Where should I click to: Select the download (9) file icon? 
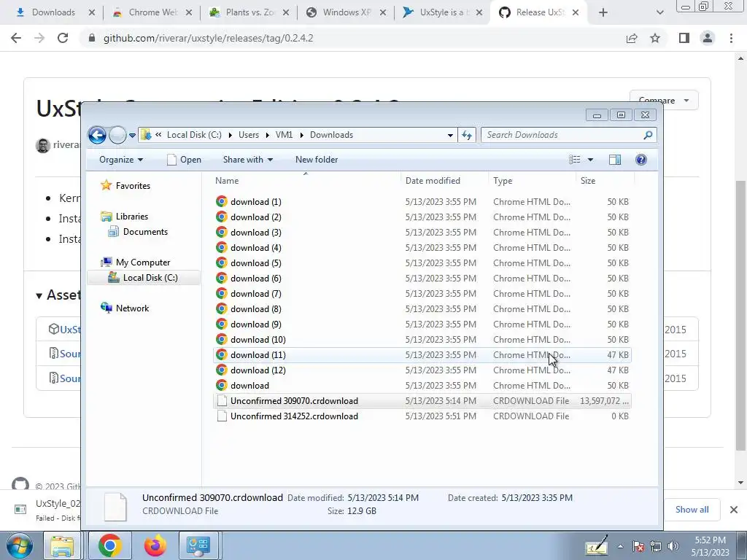[x=222, y=324]
